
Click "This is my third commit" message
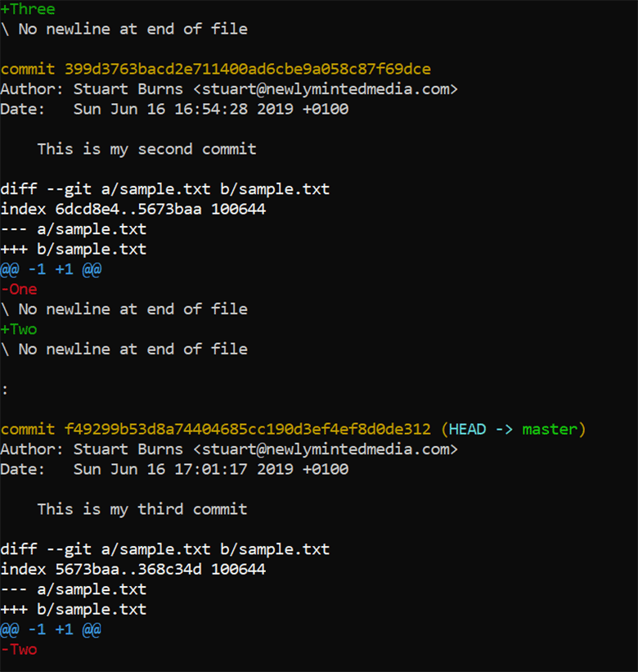click(142, 509)
